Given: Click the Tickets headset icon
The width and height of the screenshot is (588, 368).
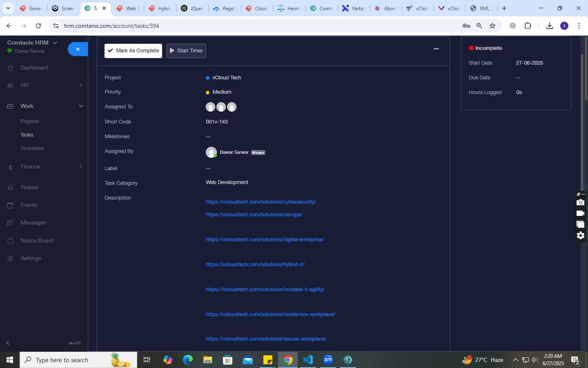Looking at the screenshot, I should tap(10, 188).
